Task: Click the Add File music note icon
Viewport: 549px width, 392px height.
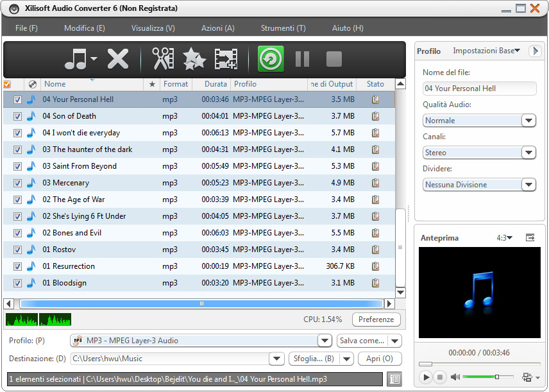Action: (x=75, y=59)
